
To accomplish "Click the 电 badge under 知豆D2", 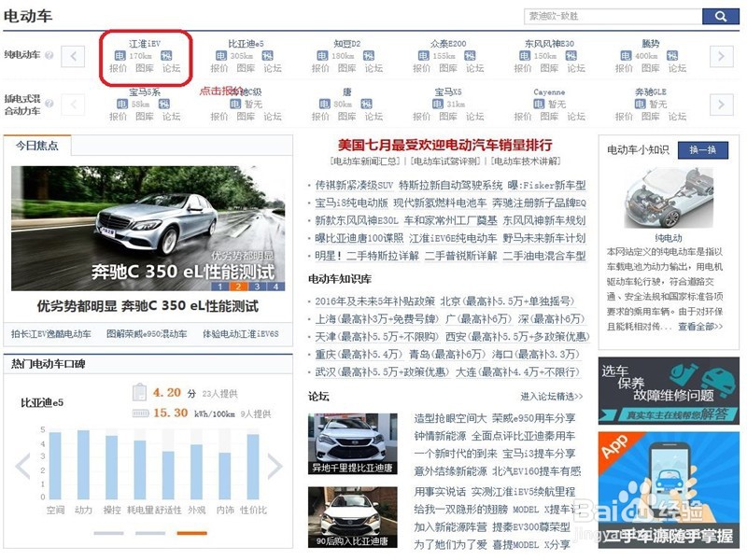I will (322, 56).
